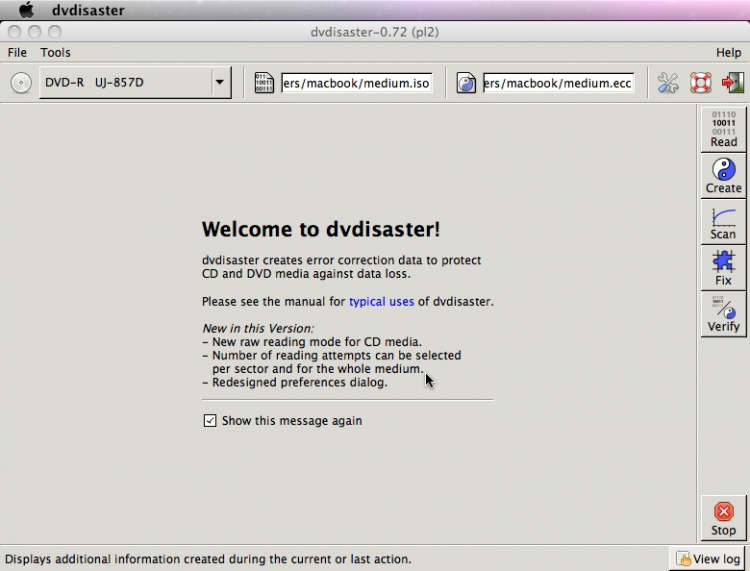750x571 pixels.
Task: Click the status bar message text
Action: tap(208, 559)
